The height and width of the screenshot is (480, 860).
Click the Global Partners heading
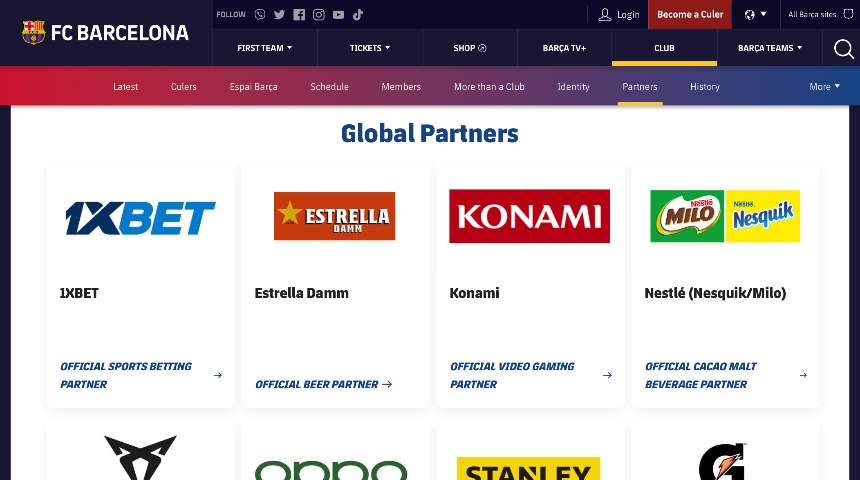(429, 133)
